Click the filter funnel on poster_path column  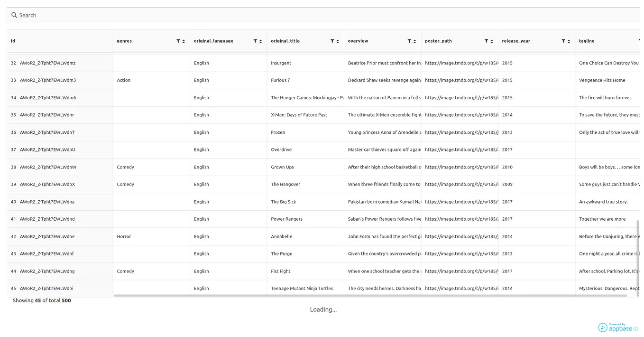[x=486, y=41]
